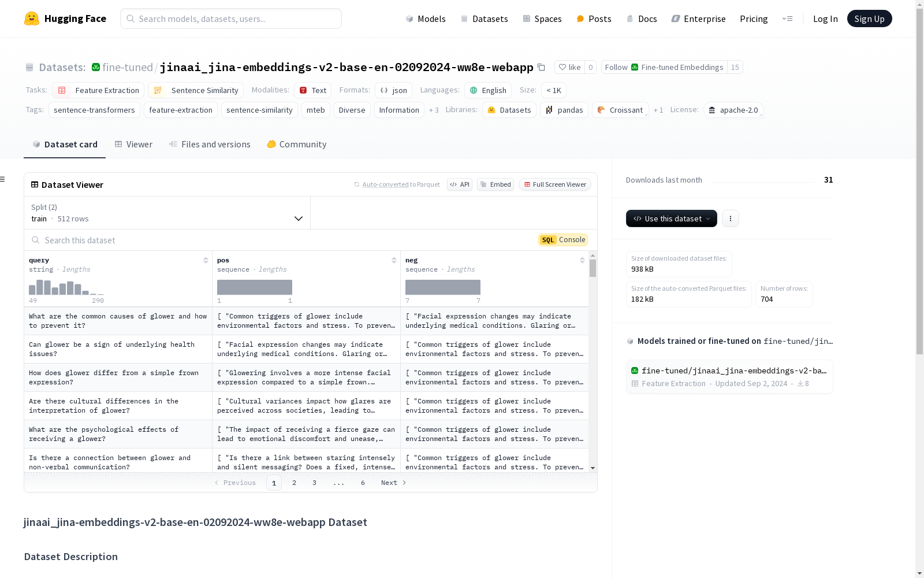Select the row about cultural differences of glower
Image resolution: width=924 pixels, height=578 pixels.
(306, 406)
